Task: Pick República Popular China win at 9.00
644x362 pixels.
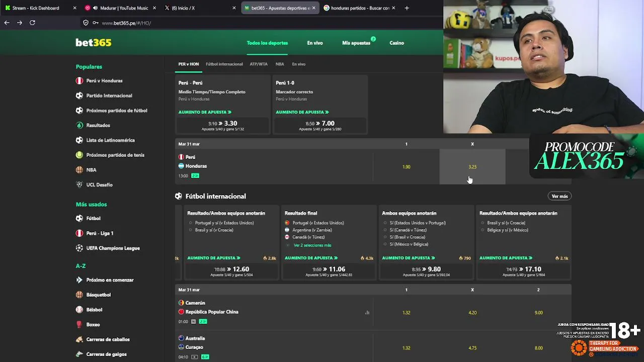Action: click(x=538, y=313)
